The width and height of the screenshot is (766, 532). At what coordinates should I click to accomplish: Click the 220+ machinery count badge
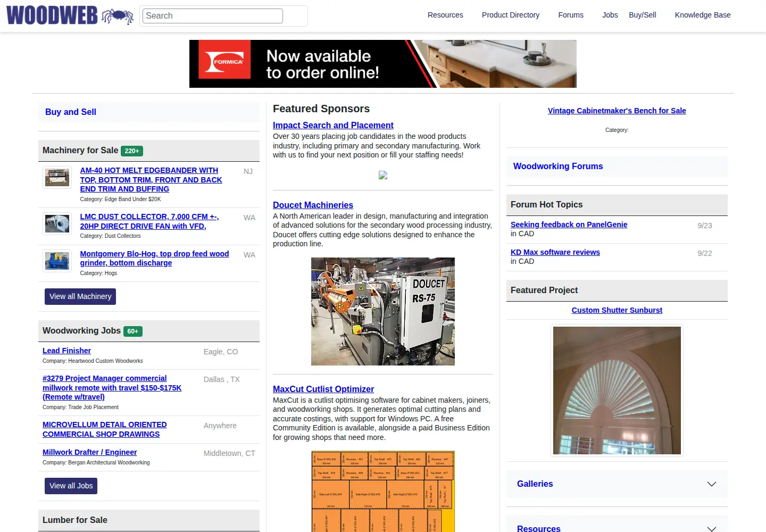click(x=132, y=151)
